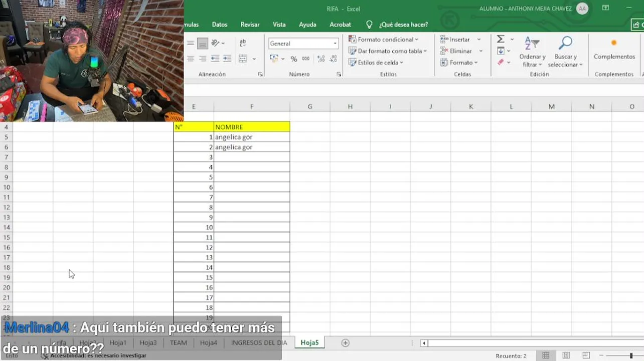This screenshot has height=361, width=644.
Task: Increase the cell indent
Action: [227, 59]
